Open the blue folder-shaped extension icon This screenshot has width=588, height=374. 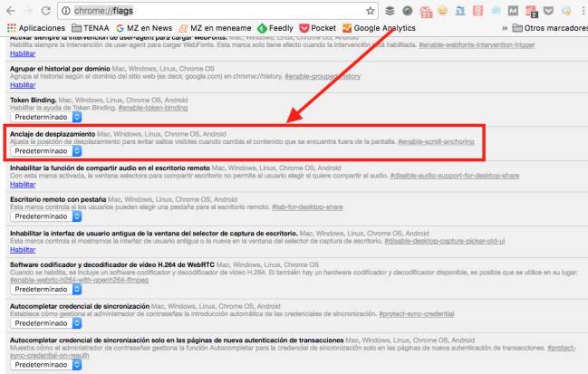(460, 11)
